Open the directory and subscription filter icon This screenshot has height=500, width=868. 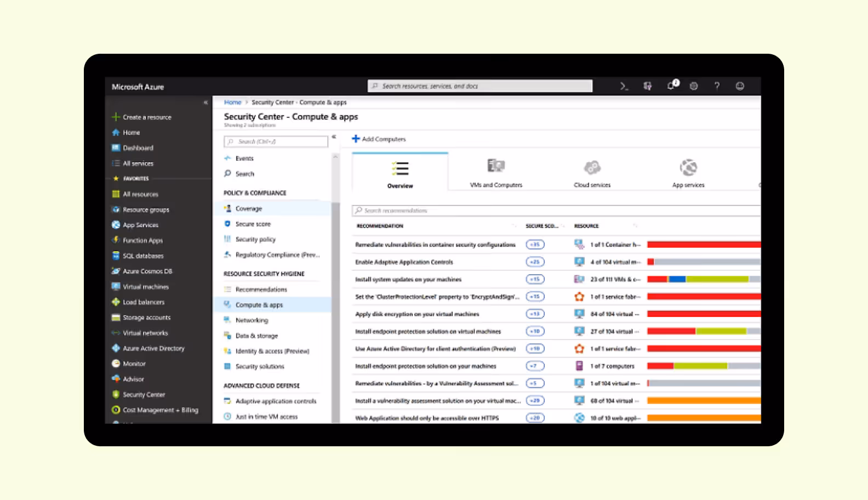click(648, 86)
